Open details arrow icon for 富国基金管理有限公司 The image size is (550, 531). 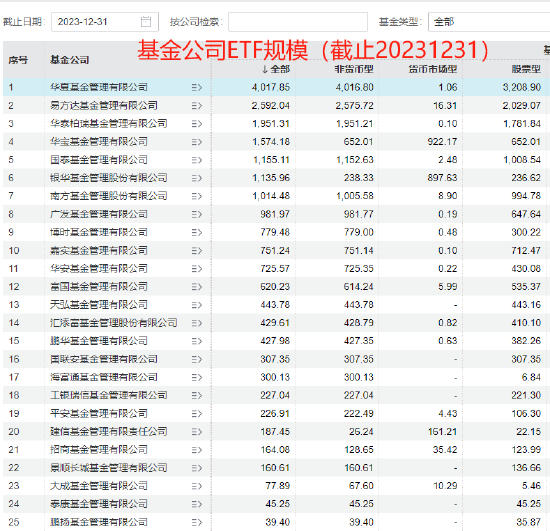[197, 287]
